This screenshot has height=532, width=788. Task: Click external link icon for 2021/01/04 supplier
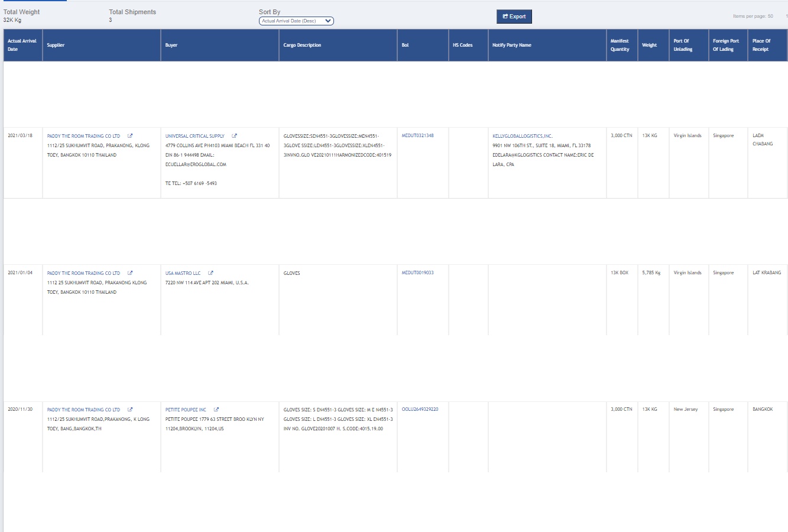pyautogui.click(x=130, y=273)
